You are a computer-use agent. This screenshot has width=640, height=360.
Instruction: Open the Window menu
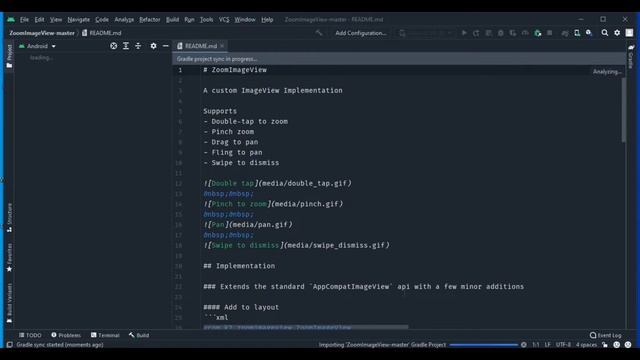coord(245,20)
